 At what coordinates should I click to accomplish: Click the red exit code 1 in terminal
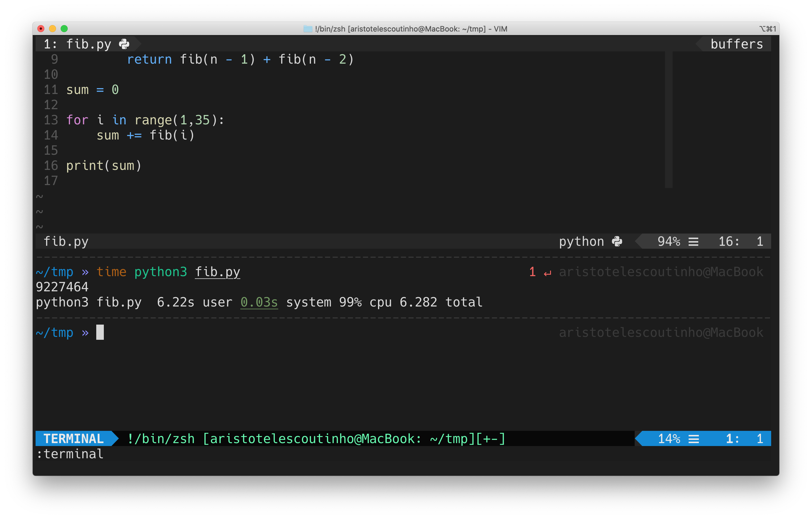(x=532, y=272)
